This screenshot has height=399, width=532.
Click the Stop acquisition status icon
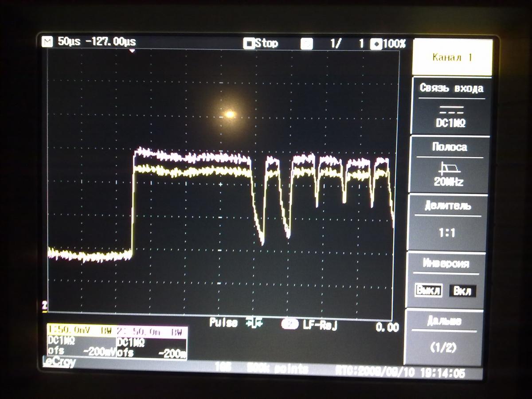coord(249,43)
